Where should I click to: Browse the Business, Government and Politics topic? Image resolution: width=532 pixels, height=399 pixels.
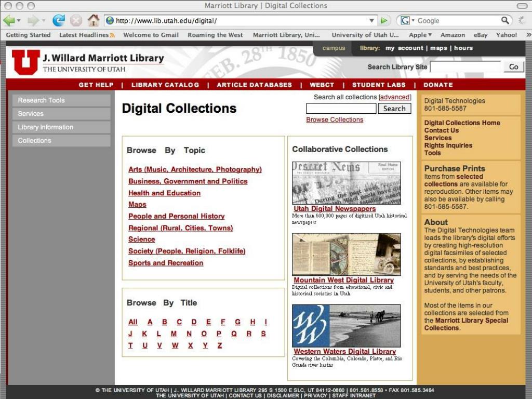188,181
